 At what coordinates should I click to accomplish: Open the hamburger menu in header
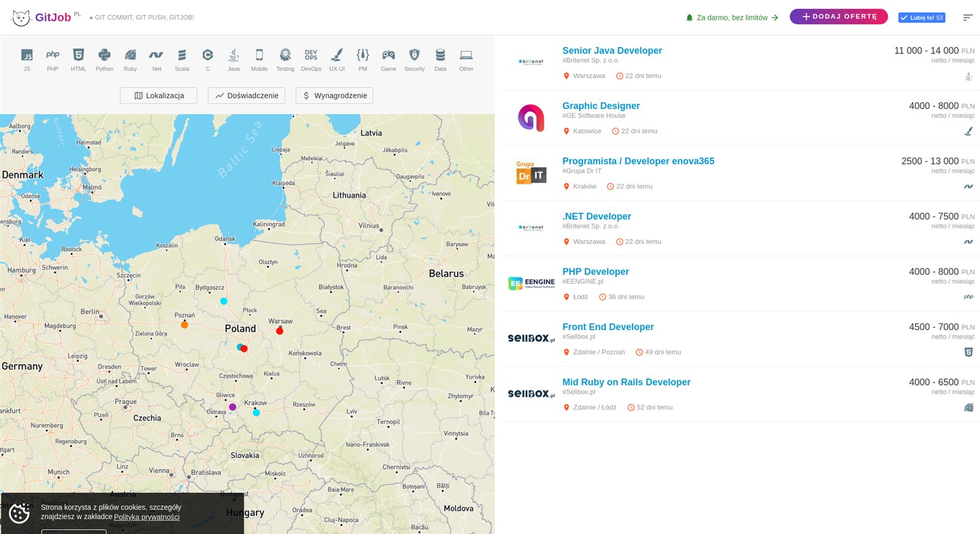coord(967,18)
